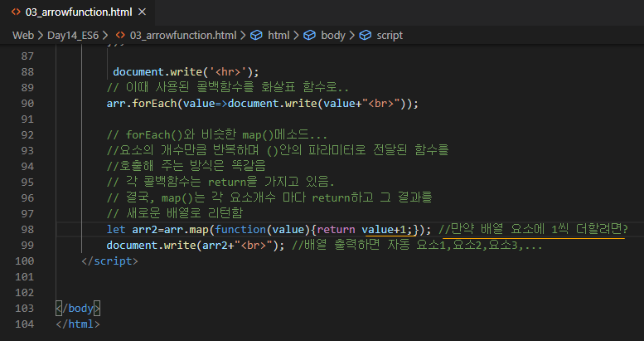The image size is (644, 341).
Task: Click line number 98 in the gutter
Action: pyautogui.click(x=27, y=230)
